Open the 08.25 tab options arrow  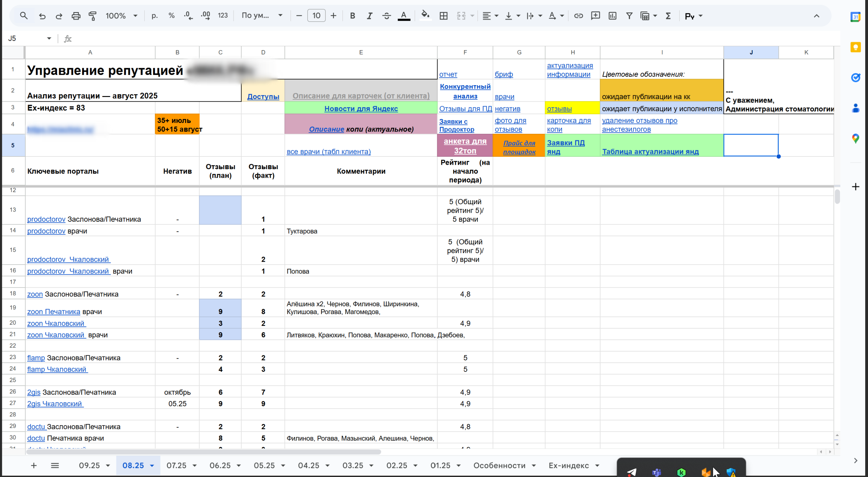point(152,466)
